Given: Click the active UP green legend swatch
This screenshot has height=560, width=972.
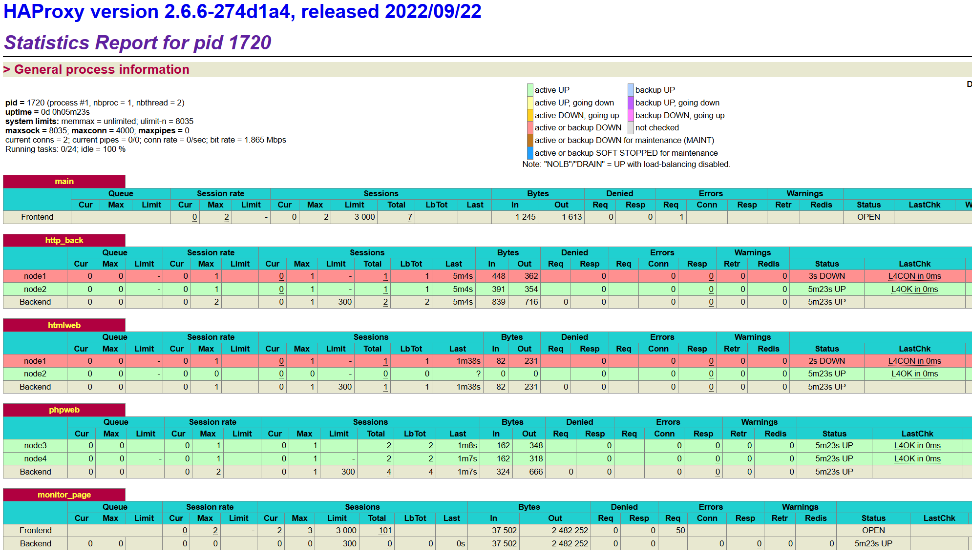Looking at the screenshot, I should coord(530,90).
